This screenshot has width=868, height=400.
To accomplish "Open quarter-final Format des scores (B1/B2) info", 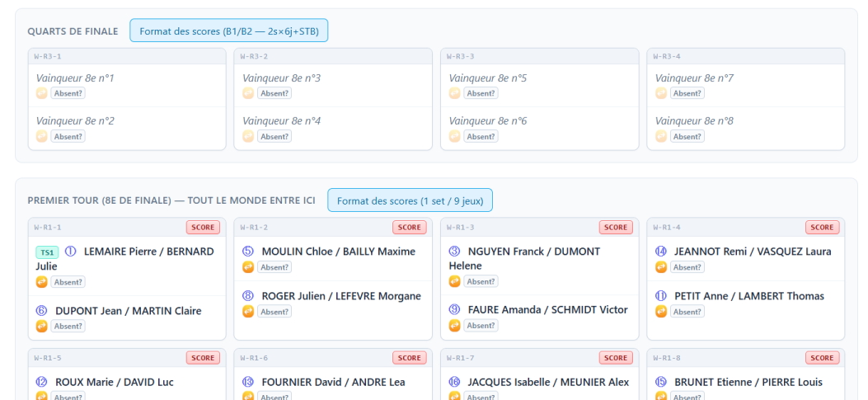I will coord(228,31).
